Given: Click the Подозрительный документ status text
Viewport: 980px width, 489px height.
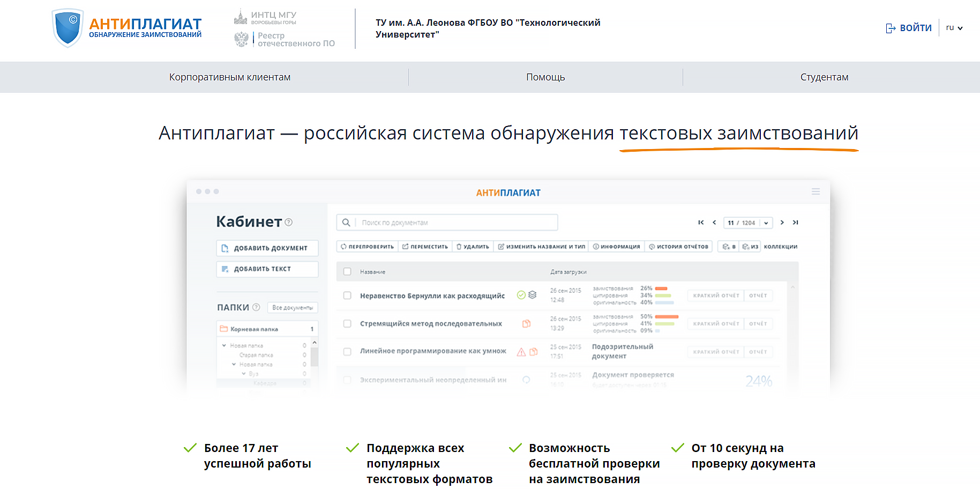Looking at the screenshot, I should (623, 351).
